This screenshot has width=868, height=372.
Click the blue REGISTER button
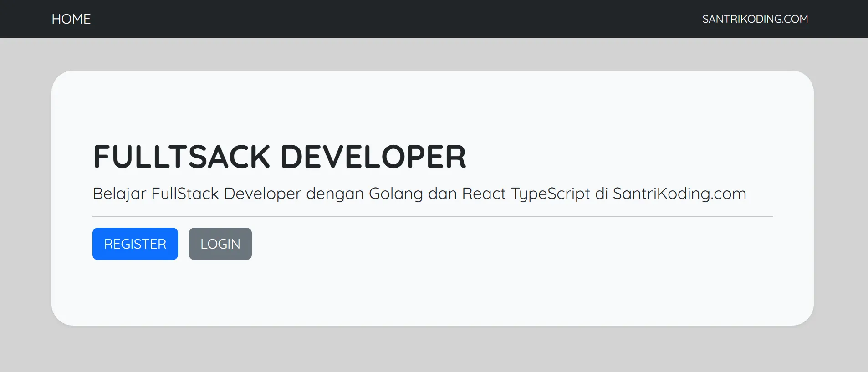click(x=135, y=244)
